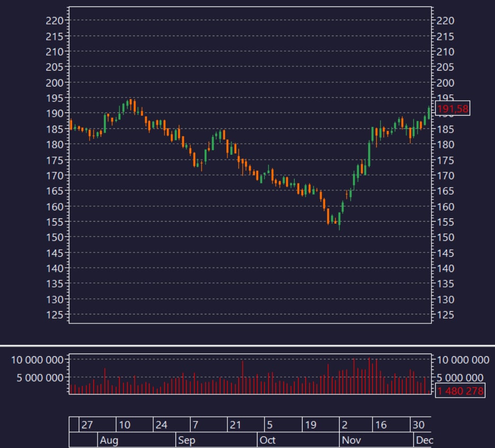Click 170 on the left price axis
Viewport: 495px width, 448px height.
[55, 175]
